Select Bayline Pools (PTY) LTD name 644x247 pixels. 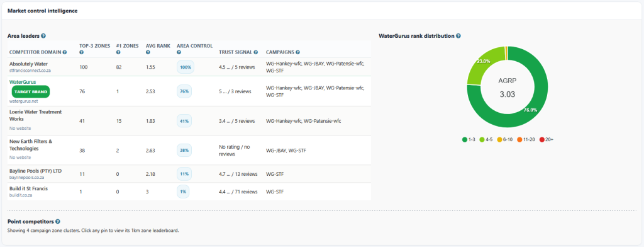point(35,170)
